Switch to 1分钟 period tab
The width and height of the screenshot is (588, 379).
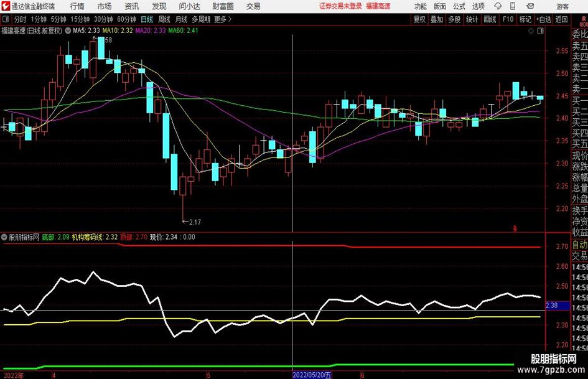coord(39,19)
